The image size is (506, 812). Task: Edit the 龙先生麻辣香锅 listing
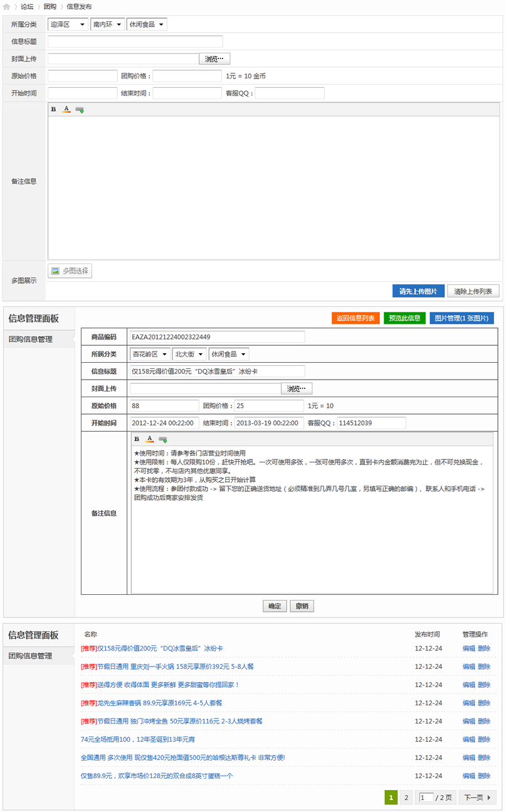pyautogui.click(x=469, y=703)
